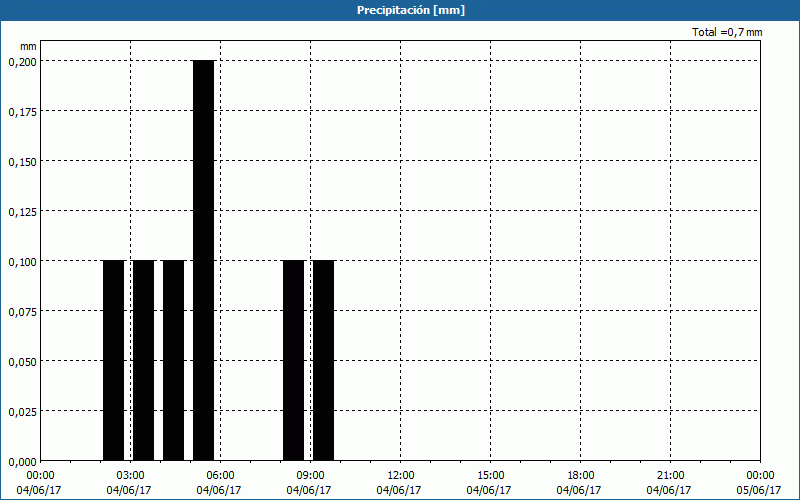800x500 pixels.
Task: Click the 21:00 time axis label
Action: point(670,476)
